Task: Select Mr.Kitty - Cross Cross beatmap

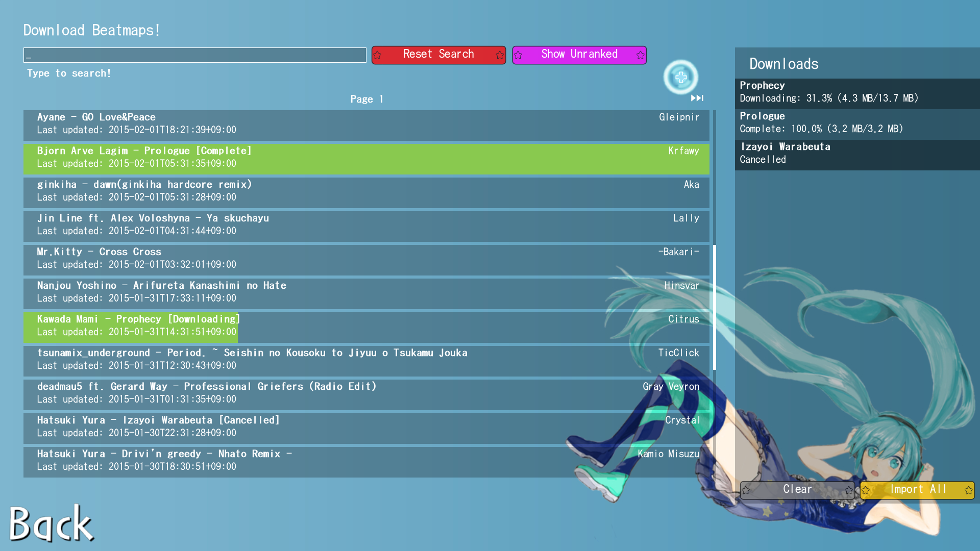Action: [366, 260]
